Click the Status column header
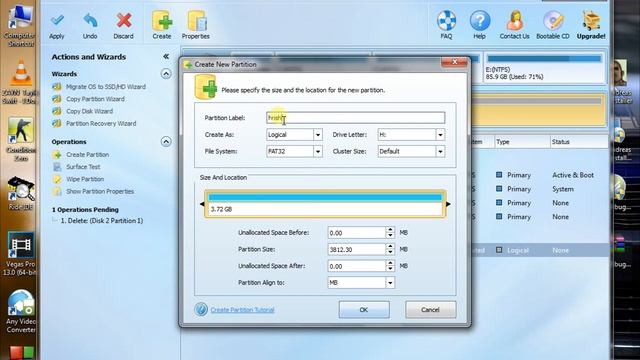The height and width of the screenshot is (360, 640). (x=560, y=142)
